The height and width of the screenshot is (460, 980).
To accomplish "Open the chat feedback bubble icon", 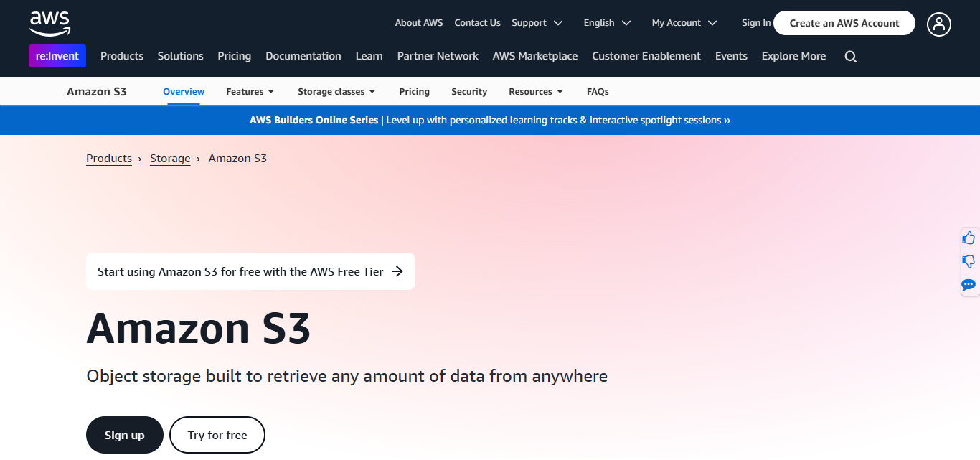I will (x=969, y=285).
